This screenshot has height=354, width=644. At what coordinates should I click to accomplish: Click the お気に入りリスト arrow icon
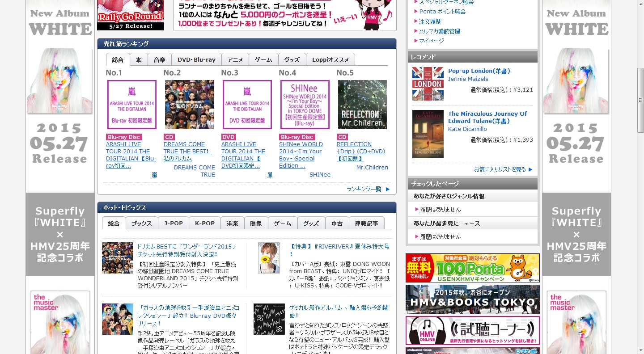coord(530,169)
